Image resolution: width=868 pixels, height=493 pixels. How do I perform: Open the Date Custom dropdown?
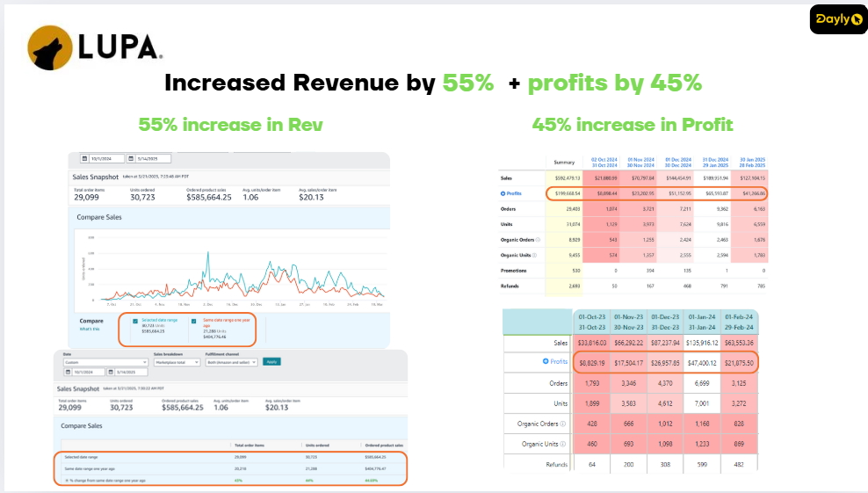[x=104, y=361]
